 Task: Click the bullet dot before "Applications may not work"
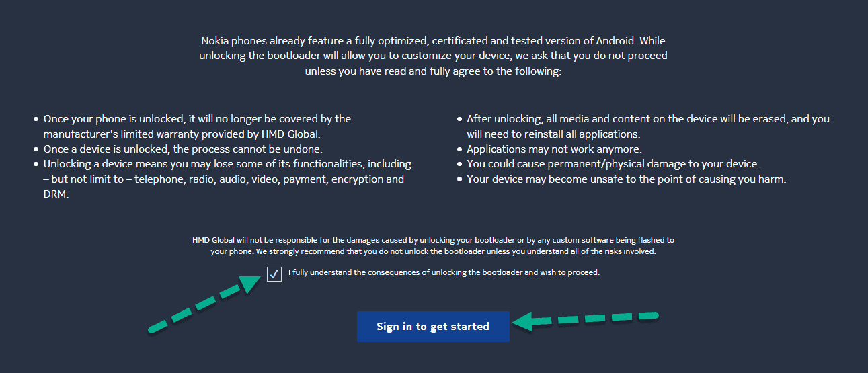(x=459, y=149)
